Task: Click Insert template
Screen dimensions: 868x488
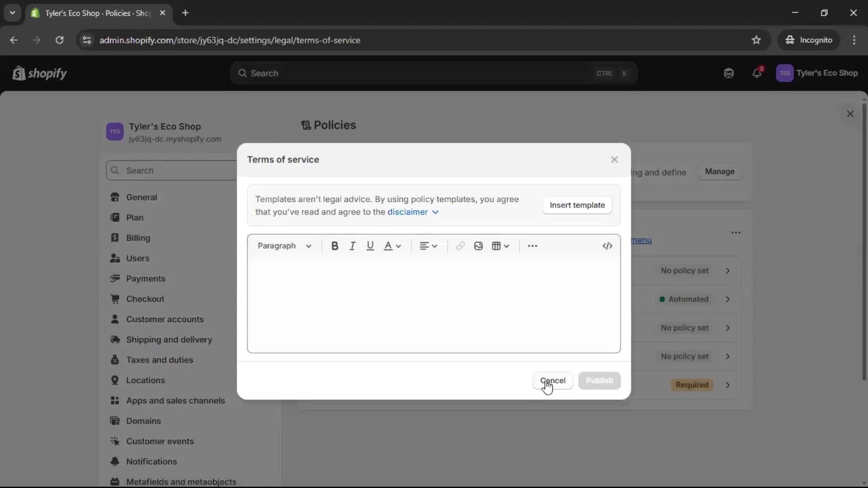Action: [x=577, y=205]
